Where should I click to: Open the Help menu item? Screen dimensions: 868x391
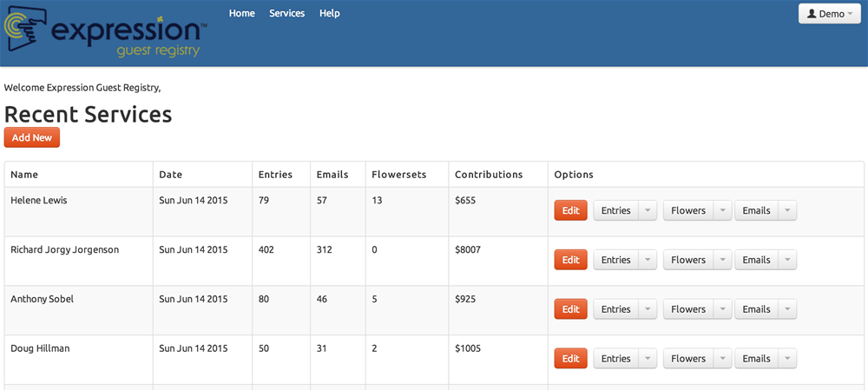(x=329, y=13)
